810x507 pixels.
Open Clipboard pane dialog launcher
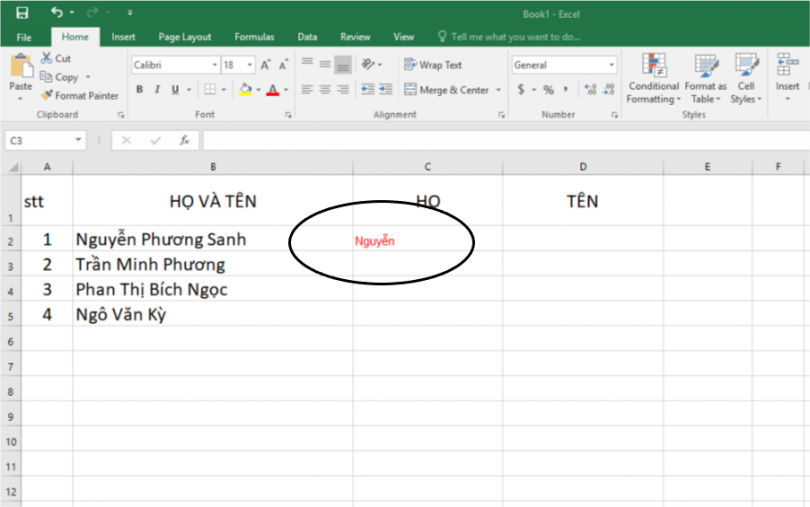pyautogui.click(x=121, y=115)
